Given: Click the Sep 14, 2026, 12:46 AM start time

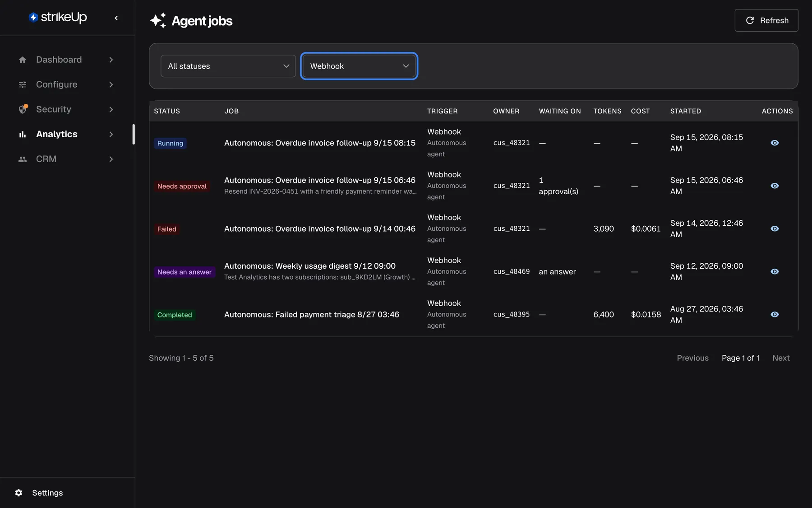Looking at the screenshot, I should [706, 228].
